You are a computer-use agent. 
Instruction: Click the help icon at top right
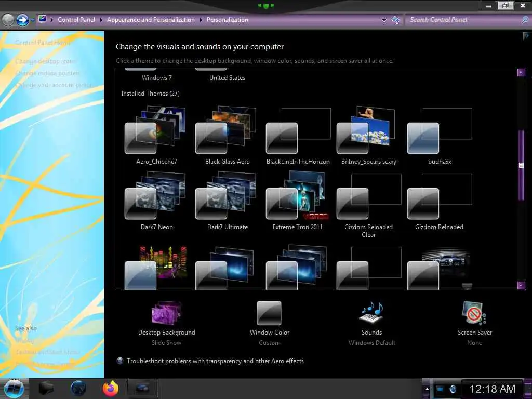tap(526, 36)
